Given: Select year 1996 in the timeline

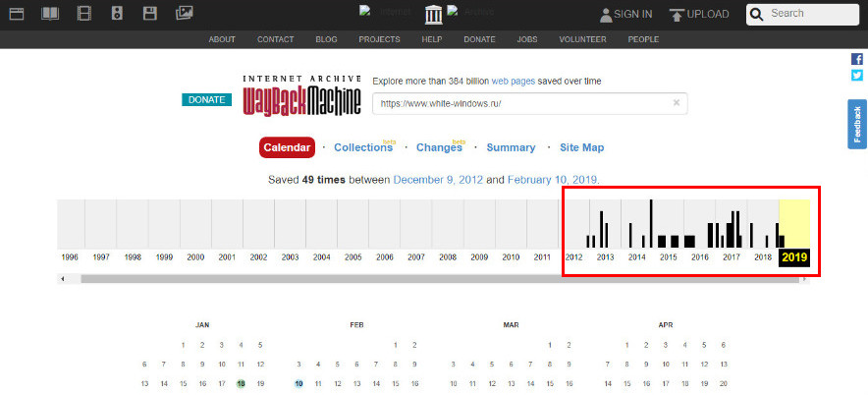Looking at the screenshot, I should (x=70, y=257).
